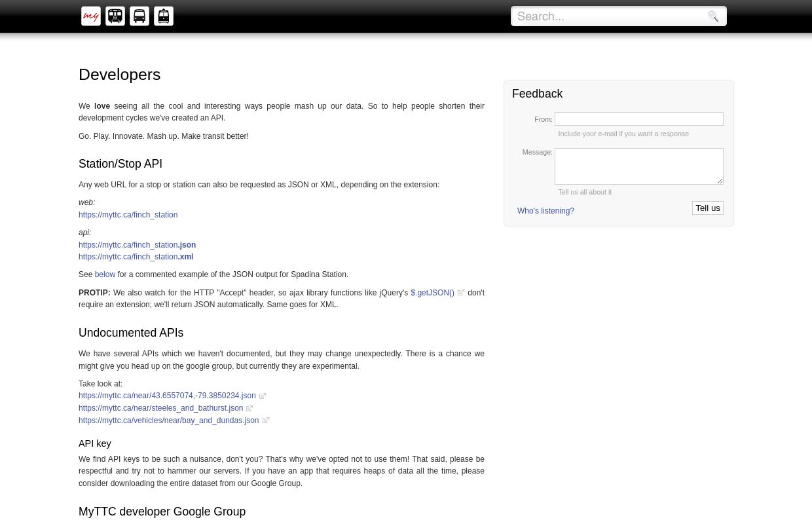Click the From email field
Screen dimensions: 812x524
[639, 119]
